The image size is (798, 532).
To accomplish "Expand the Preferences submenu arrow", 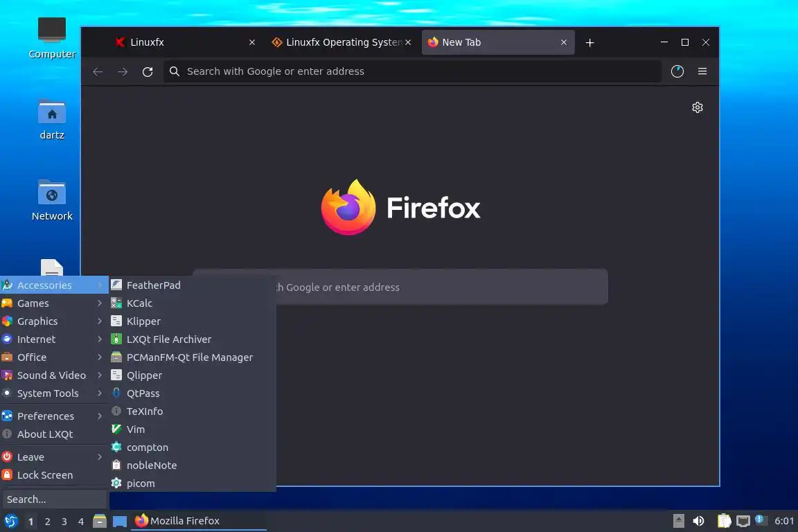I will [100, 416].
